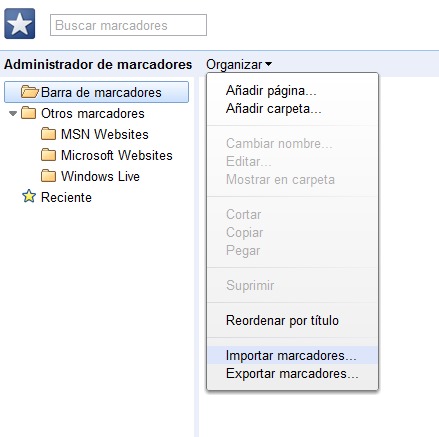Screen dimensions: 439x437
Task: Choose Añadir carpeta from the menu
Action: pos(273,109)
